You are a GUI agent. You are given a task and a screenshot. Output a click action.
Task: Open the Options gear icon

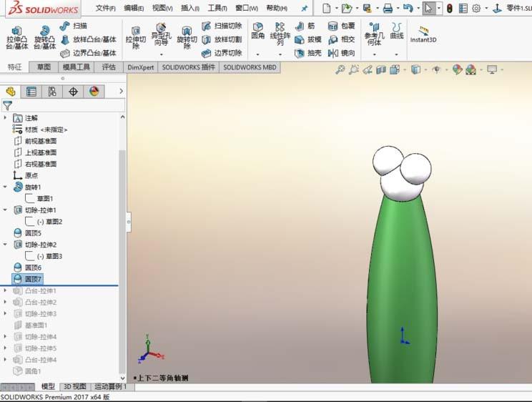tap(476, 8)
